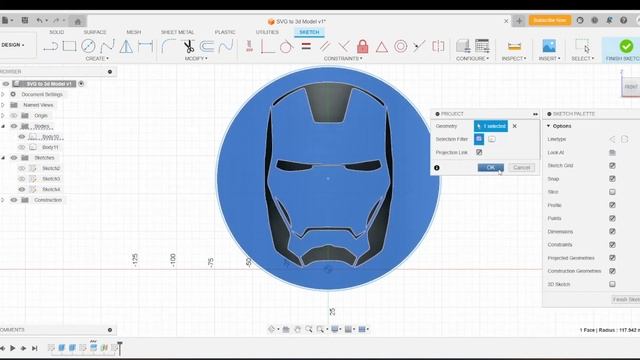Apply the Parallel constraint

tap(325, 47)
